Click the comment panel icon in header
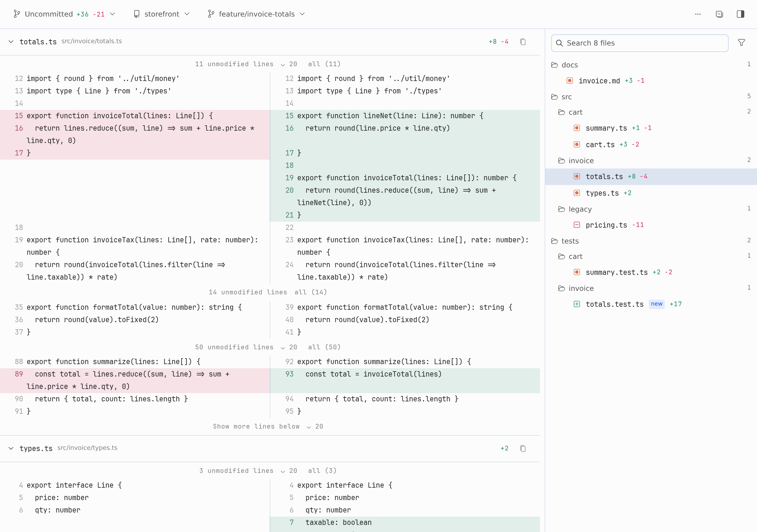This screenshot has height=532, width=757. pos(719,14)
